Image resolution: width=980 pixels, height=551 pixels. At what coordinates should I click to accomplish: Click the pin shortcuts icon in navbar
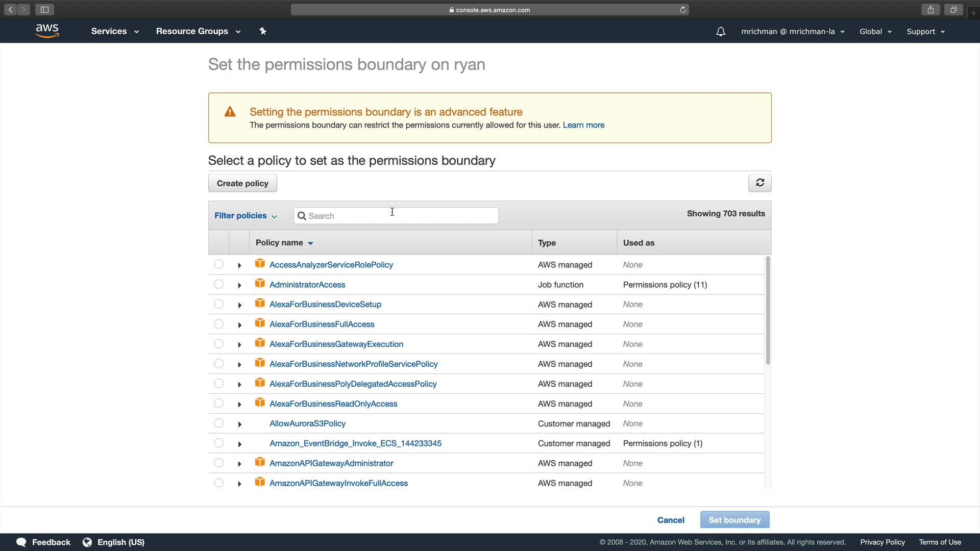point(263,31)
